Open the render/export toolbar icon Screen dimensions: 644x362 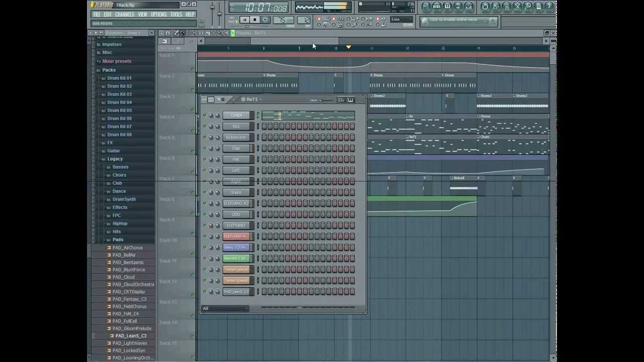click(x=507, y=7)
